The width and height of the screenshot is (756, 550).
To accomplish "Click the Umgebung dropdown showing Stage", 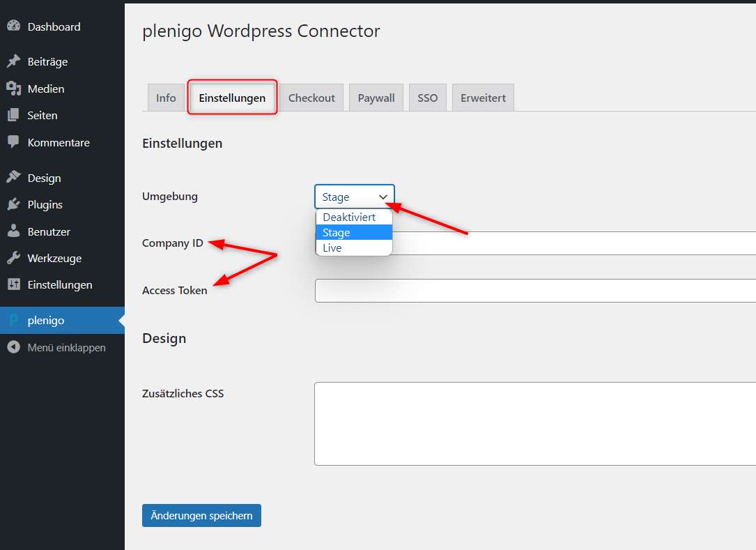I will click(x=355, y=197).
